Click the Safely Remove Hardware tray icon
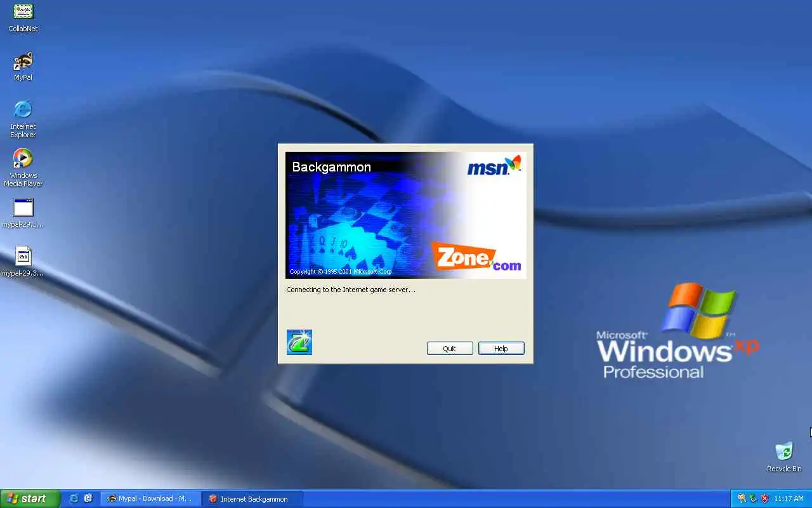Viewport: 812px width, 508px height. 753,498
